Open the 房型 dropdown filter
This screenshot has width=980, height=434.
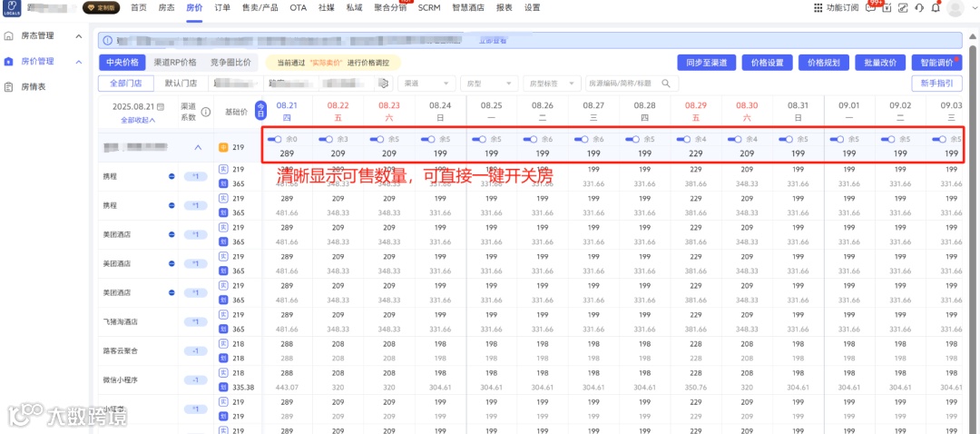click(489, 84)
